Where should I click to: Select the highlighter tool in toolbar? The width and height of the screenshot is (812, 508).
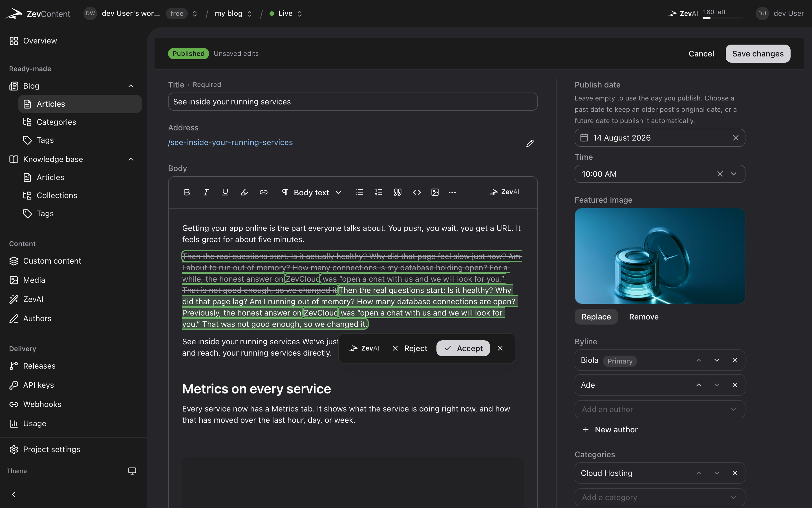244,192
